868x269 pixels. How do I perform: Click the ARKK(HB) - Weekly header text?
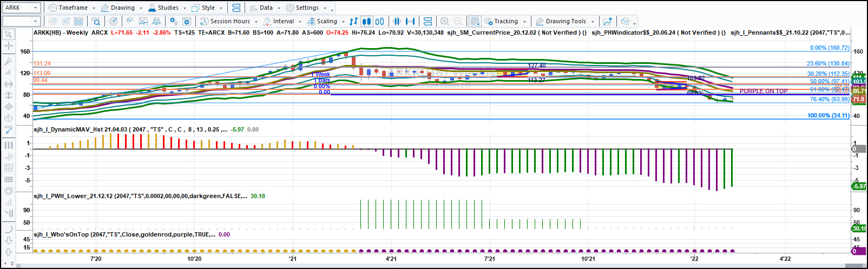[x=61, y=32]
